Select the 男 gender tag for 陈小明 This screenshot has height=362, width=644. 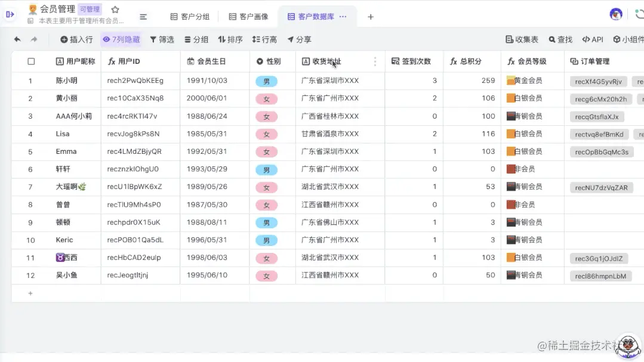(266, 81)
